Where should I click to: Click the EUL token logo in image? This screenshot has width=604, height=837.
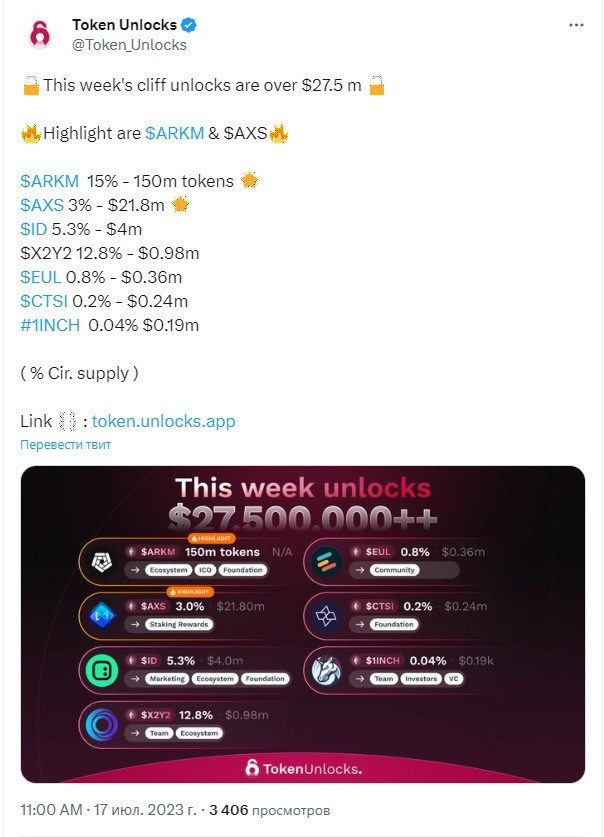326,562
